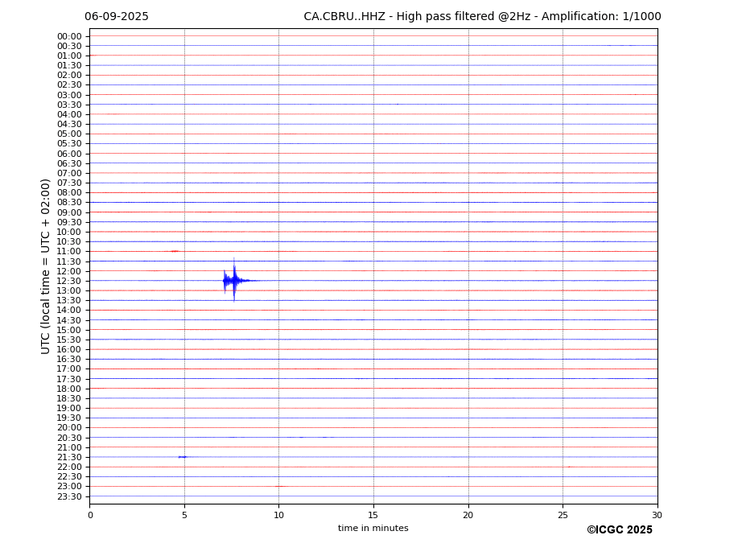Click the 23:30 time row label
Viewport: 746px width, 560px height.
tap(69, 496)
